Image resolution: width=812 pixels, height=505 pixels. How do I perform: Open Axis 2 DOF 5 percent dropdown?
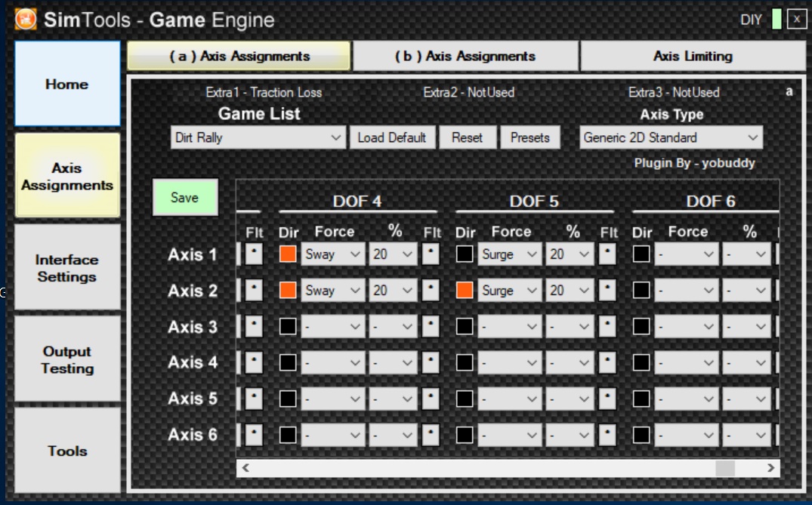click(x=570, y=291)
